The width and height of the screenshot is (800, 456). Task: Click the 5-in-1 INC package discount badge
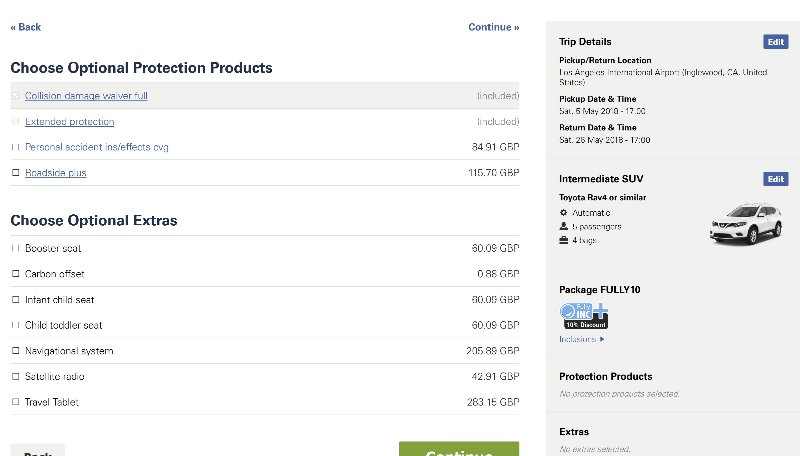coord(584,315)
